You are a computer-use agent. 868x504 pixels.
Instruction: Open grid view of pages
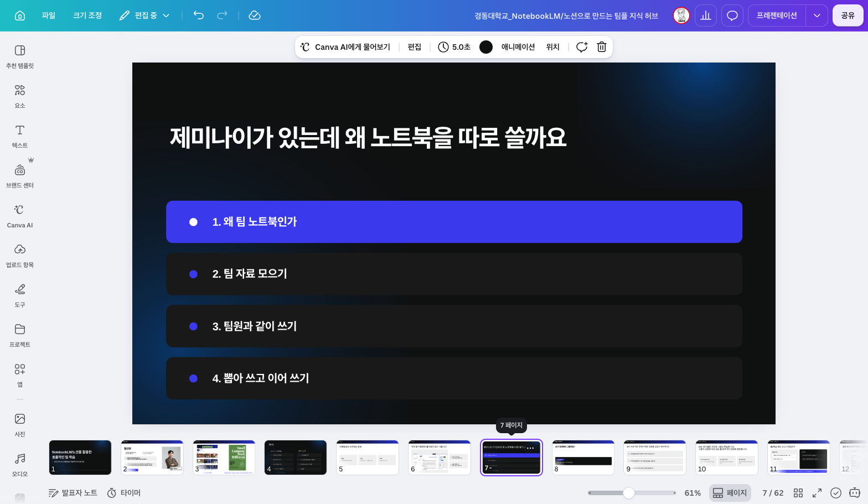coord(798,493)
